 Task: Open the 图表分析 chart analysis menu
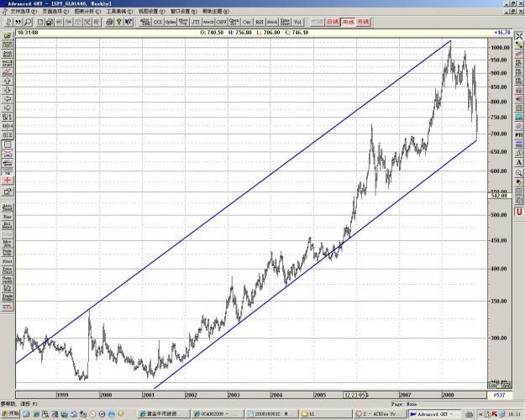click(87, 11)
